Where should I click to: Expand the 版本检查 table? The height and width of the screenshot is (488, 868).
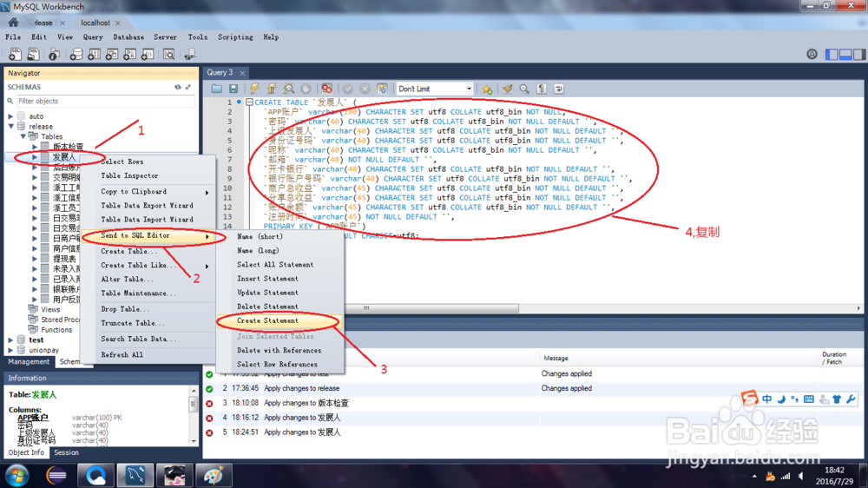coord(35,147)
